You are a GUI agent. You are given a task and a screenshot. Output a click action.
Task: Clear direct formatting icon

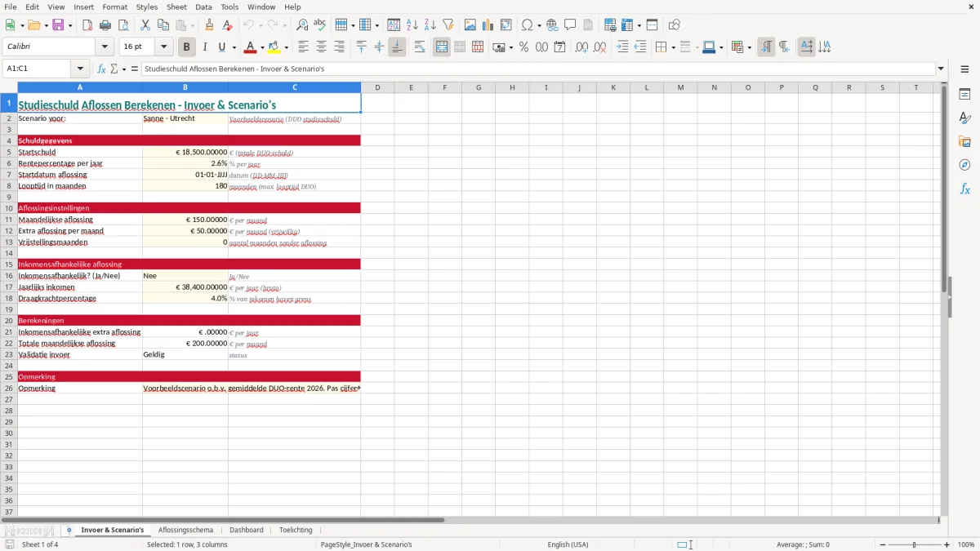point(226,25)
